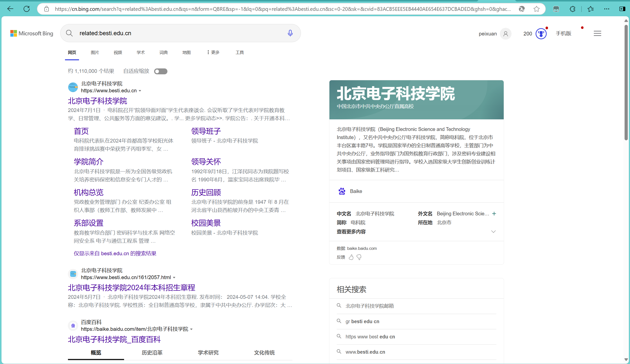Click the page vertical scrollbar thumb

[626, 82]
